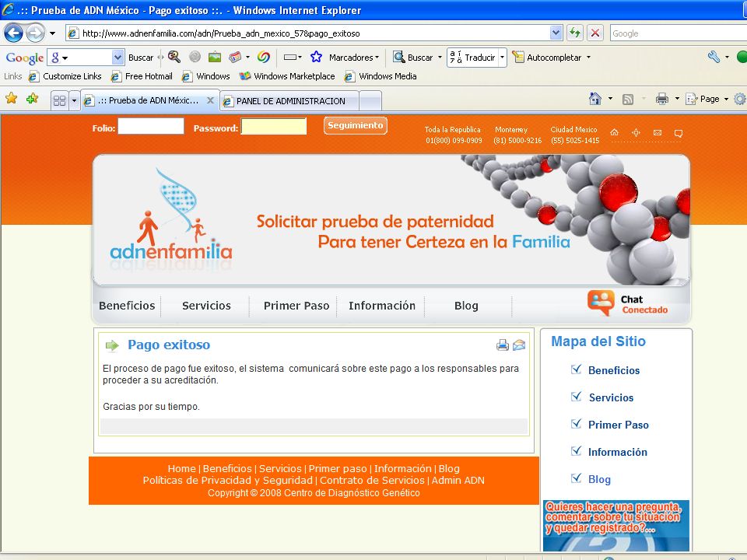
Task: Open the Windows Marketplace link
Action: coord(287,76)
